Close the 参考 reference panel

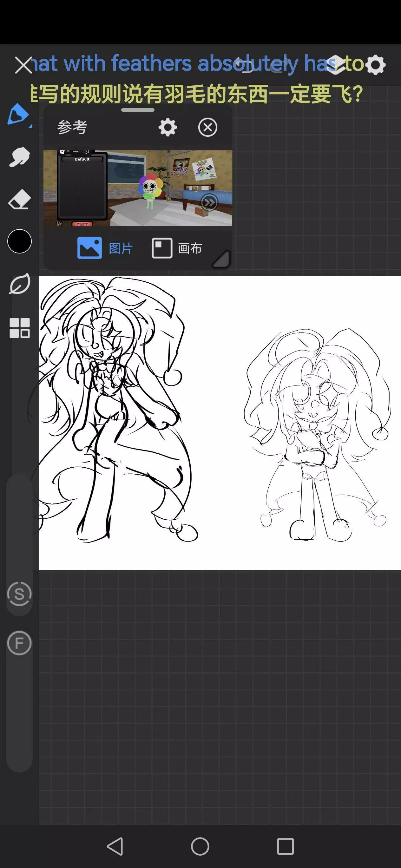[207, 127]
